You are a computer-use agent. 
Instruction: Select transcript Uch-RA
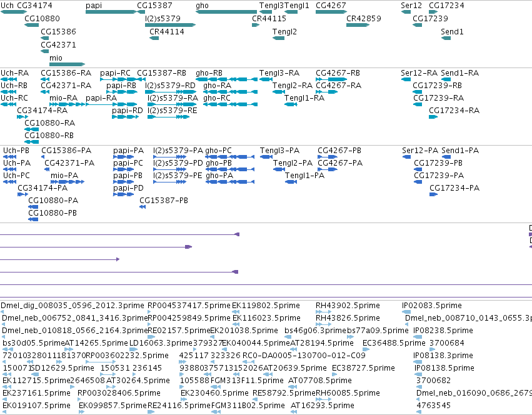pyautogui.click(x=14, y=73)
